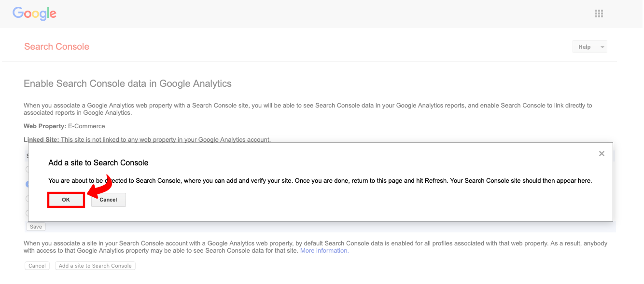
Task: Open the More information link
Action: coord(324,250)
